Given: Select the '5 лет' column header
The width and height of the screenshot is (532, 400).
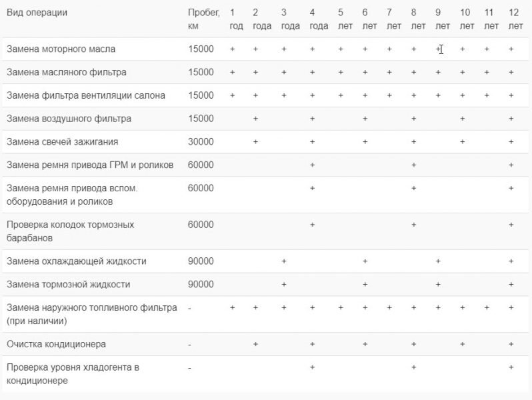Looking at the screenshot, I should [345, 19].
